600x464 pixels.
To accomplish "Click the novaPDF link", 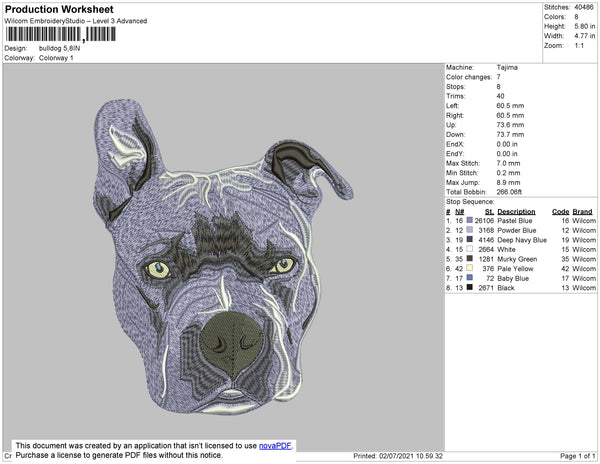I will 275,446.
